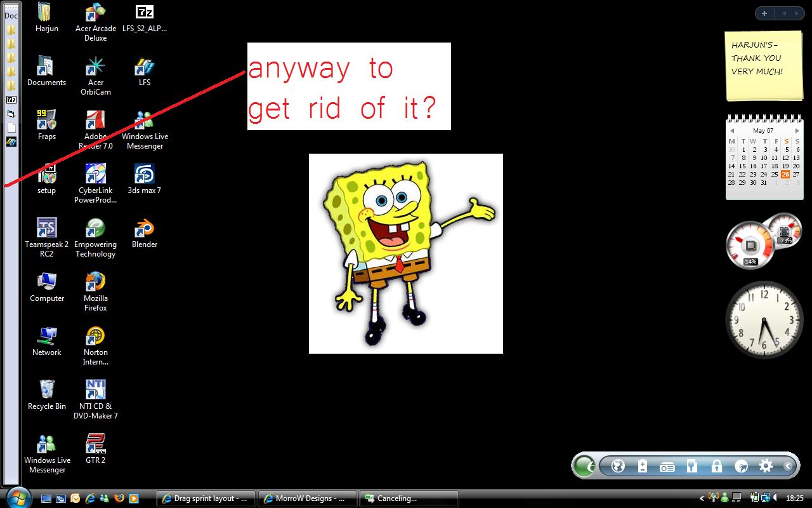Select the LFS_S2_ALP 7z archive icon
This screenshot has width=812, height=508.
pyautogui.click(x=145, y=18)
